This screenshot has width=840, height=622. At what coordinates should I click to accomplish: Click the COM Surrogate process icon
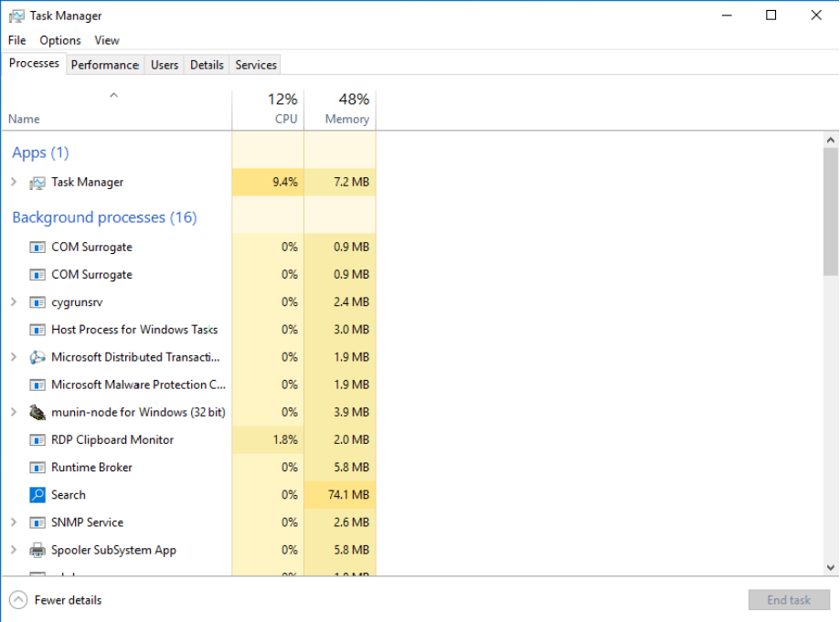coord(37,247)
